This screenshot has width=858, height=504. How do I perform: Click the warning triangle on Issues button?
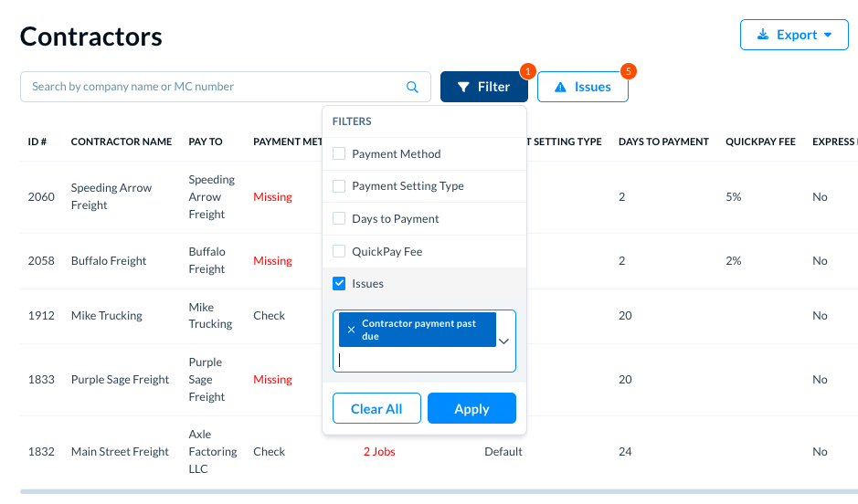(561, 87)
